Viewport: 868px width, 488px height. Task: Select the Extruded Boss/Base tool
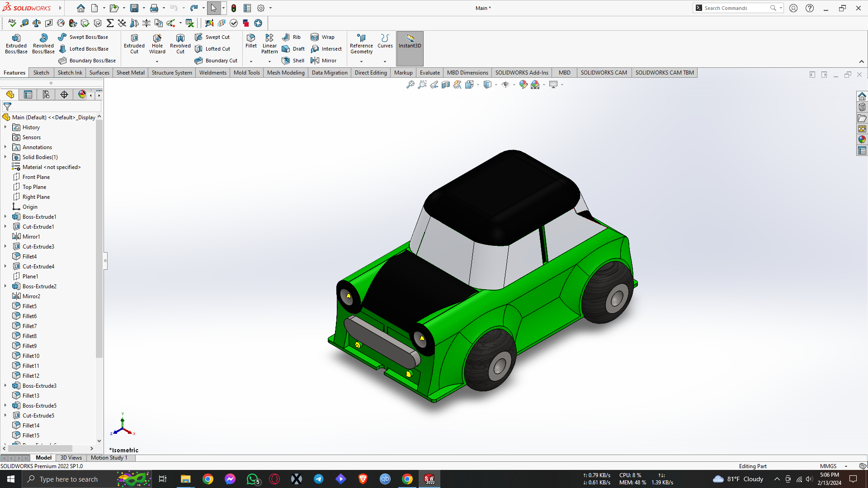16,43
